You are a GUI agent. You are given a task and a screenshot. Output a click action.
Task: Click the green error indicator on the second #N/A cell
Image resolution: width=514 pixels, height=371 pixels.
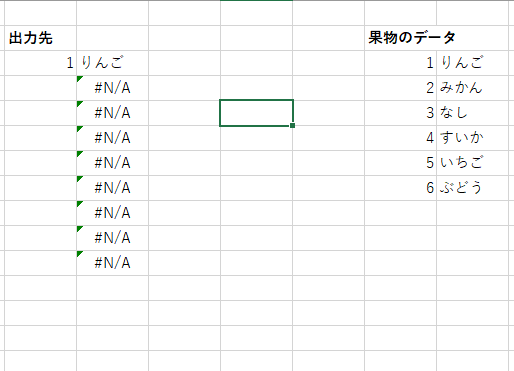point(79,104)
